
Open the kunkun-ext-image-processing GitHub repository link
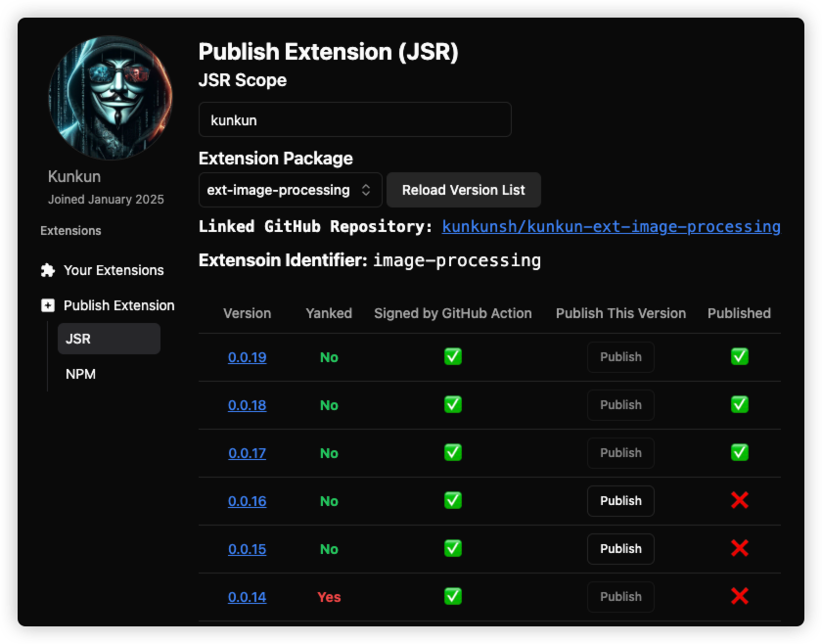611,227
